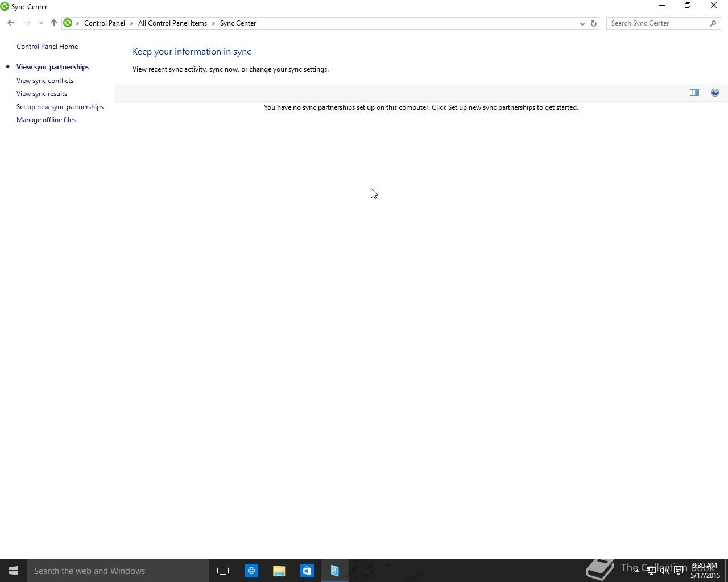Toggle the preview pane icon
This screenshot has width=728, height=582.
click(x=694, y=93)
